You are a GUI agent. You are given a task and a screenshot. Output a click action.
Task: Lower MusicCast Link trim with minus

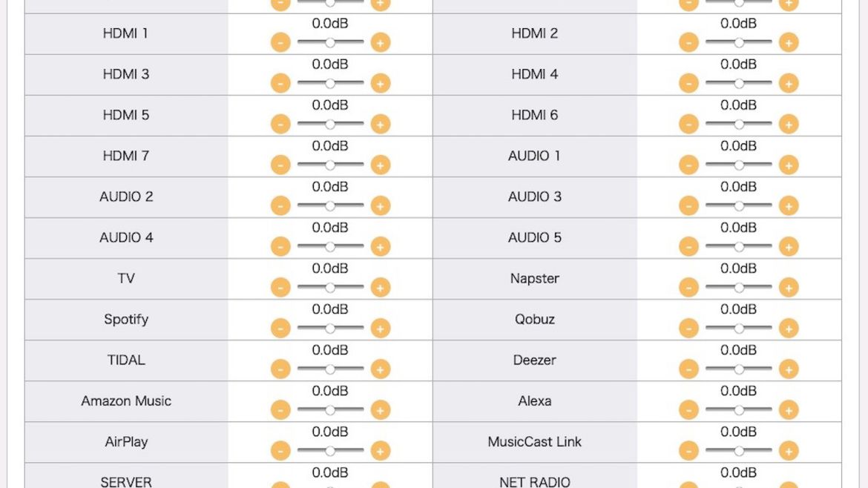pos(688,451)
